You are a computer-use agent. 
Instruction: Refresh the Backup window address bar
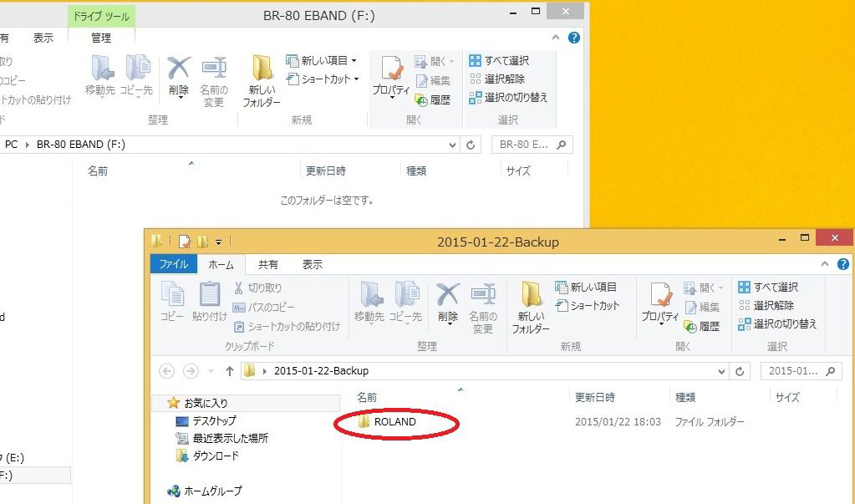pyautogui.click(x=740, y=371)
